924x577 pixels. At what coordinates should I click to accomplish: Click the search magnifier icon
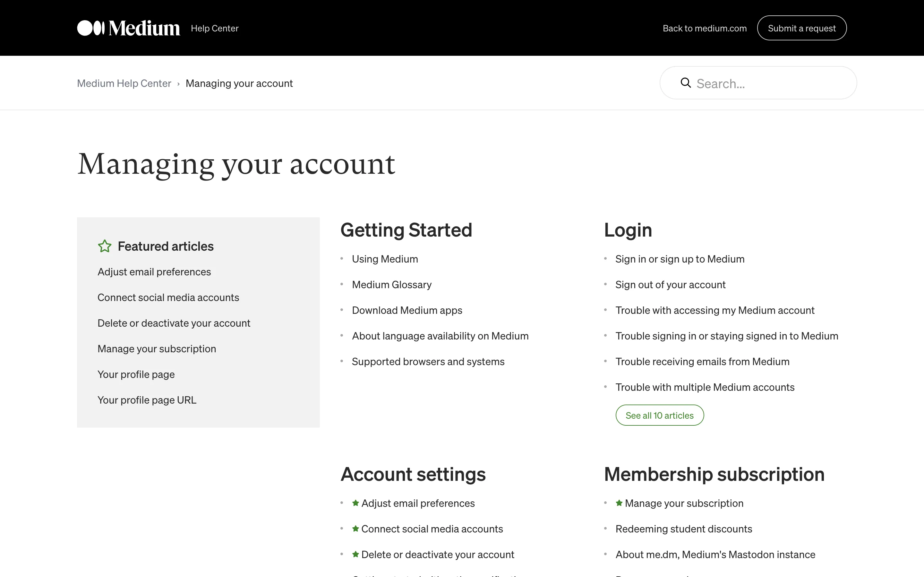click(685, 83)
